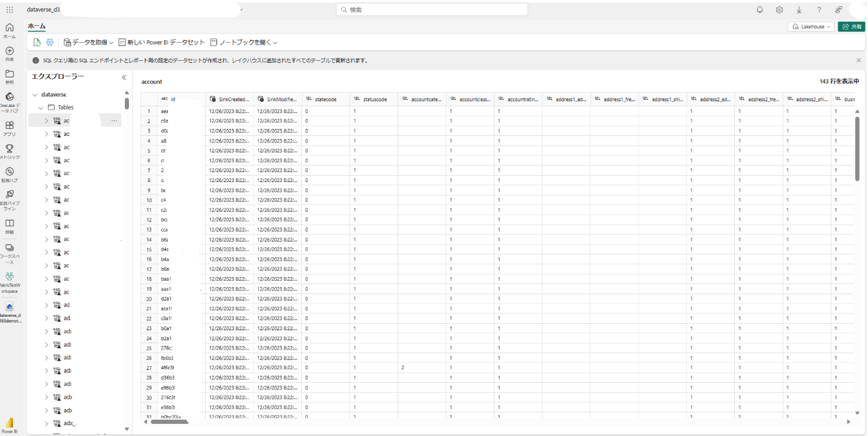This screenshot has width=868, height=436.
Task: Open more options for the selected table
Action: 114,121
